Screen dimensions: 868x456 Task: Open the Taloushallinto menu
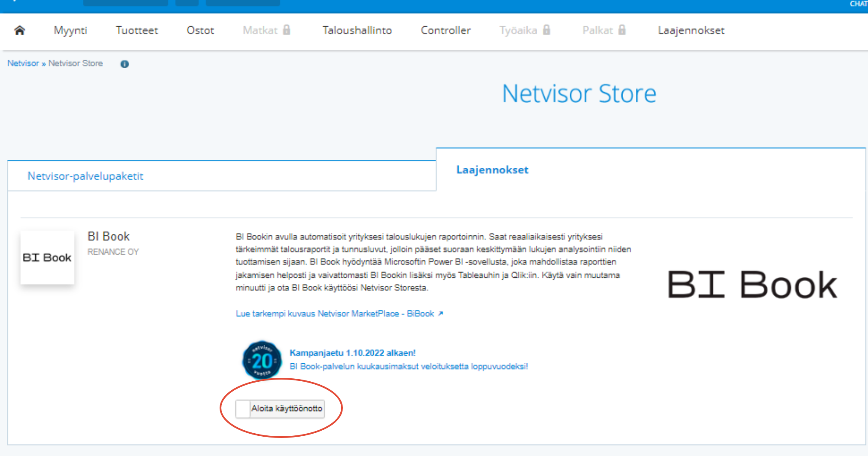(x=357, y=30)
